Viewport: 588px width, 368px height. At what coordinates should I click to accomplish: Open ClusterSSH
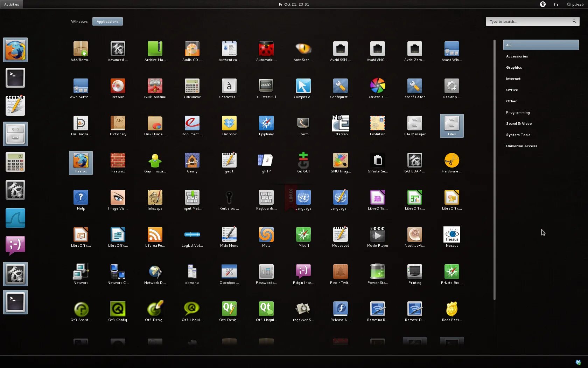pyautogui.click(x=266, y=89)
